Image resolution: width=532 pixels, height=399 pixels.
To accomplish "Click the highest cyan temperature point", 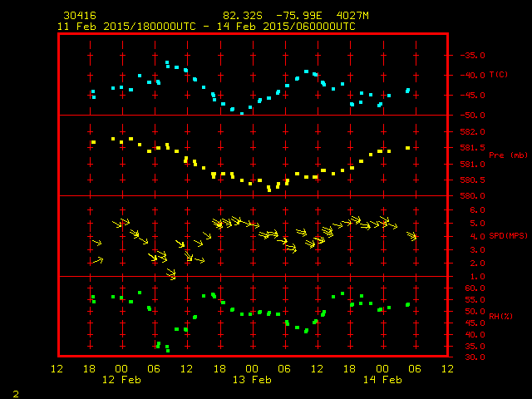I will 167,62.
